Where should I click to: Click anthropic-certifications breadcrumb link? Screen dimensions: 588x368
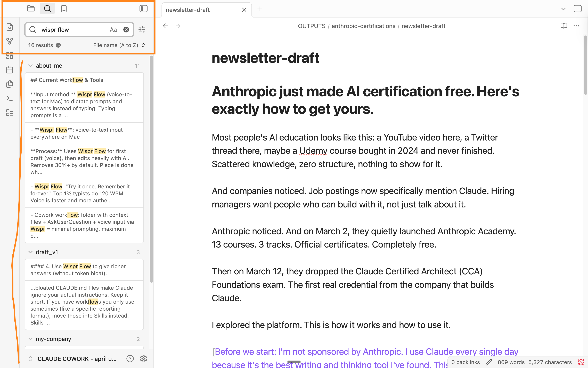[363, 26]
